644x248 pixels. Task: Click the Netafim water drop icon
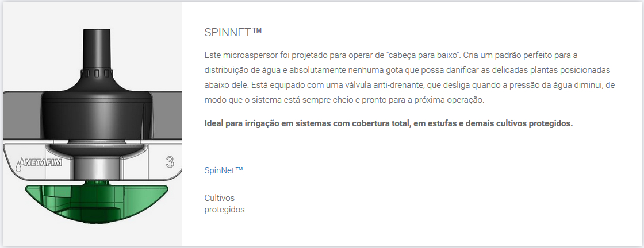coord(19,164)
